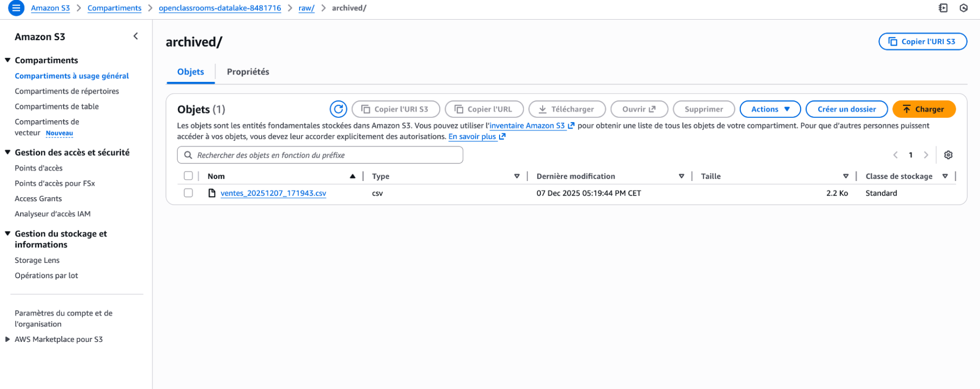Click the external link icon after inventaire Amazon S3

tap(571, 126)
